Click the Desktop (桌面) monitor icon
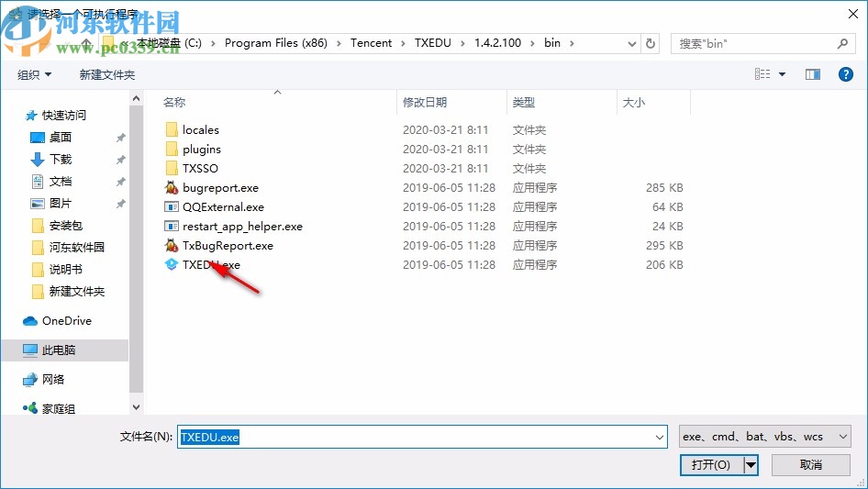This screenshot has height=489, width=868. [x=37, y=138]
